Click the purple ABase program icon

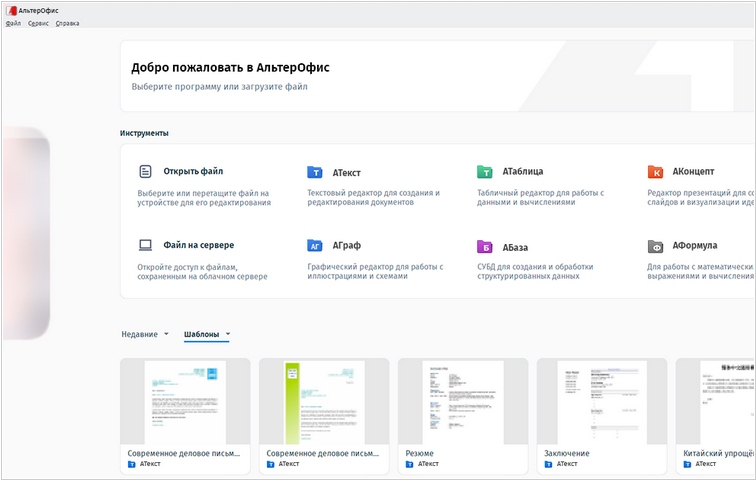485,245
